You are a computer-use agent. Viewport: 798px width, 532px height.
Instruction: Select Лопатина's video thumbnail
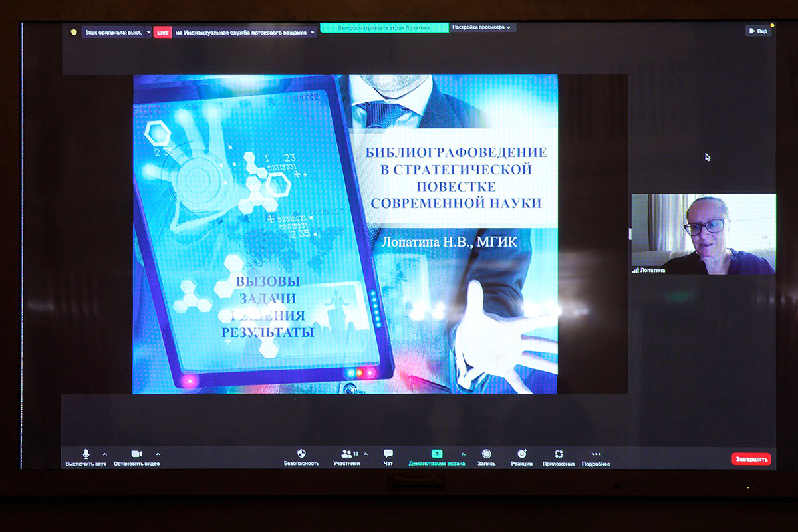(x=703, y=234)
